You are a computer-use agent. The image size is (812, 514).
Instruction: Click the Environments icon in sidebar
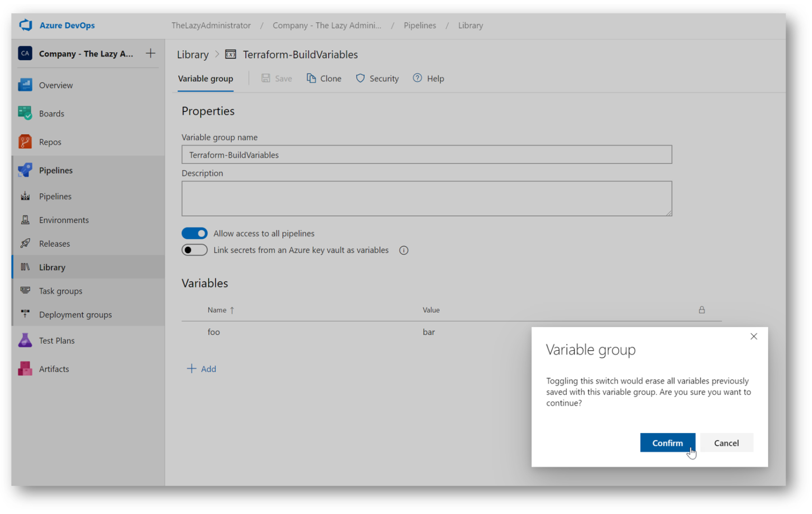(25, 220)
